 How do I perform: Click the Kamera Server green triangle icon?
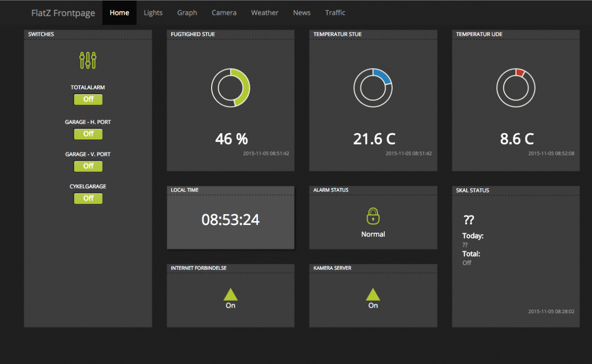(373, 294)
